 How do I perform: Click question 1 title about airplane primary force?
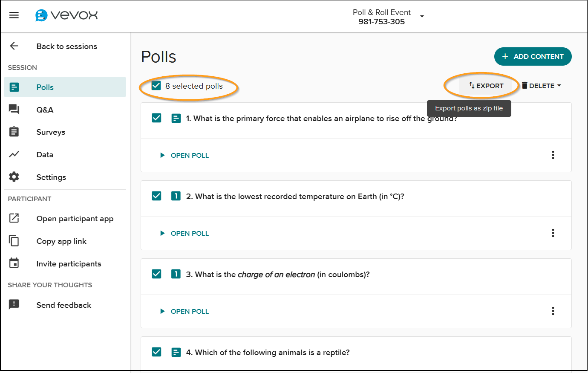point(322,119)
